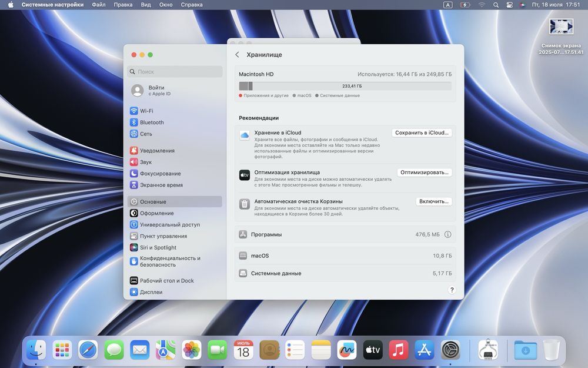
Task: Select Основные in the sidebar
Action: click(x=175, y=201)
